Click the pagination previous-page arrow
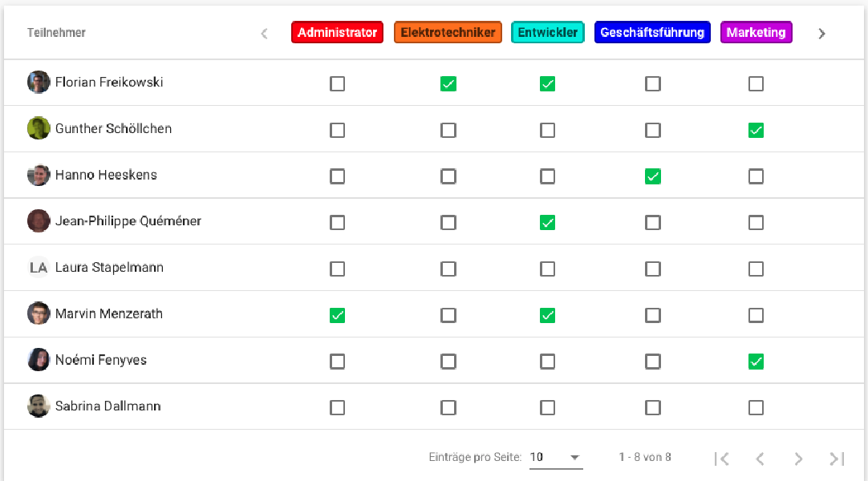The width and height of the screenshot is (868, 481). (760, 458)
